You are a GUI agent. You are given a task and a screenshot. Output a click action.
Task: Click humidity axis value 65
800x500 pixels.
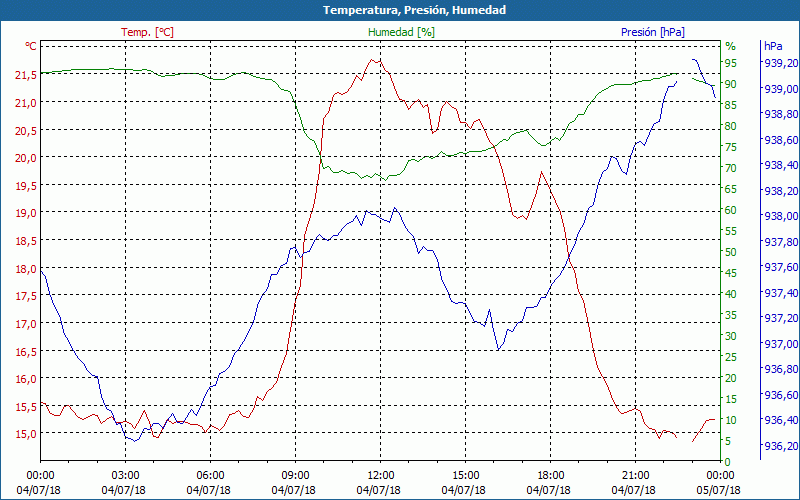pyautogui.click(x=731, y=189)
